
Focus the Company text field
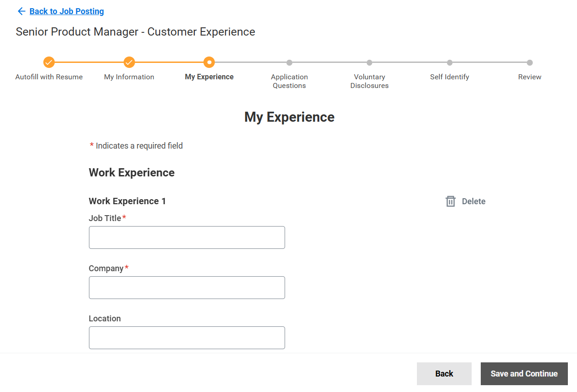pos(187,288)
